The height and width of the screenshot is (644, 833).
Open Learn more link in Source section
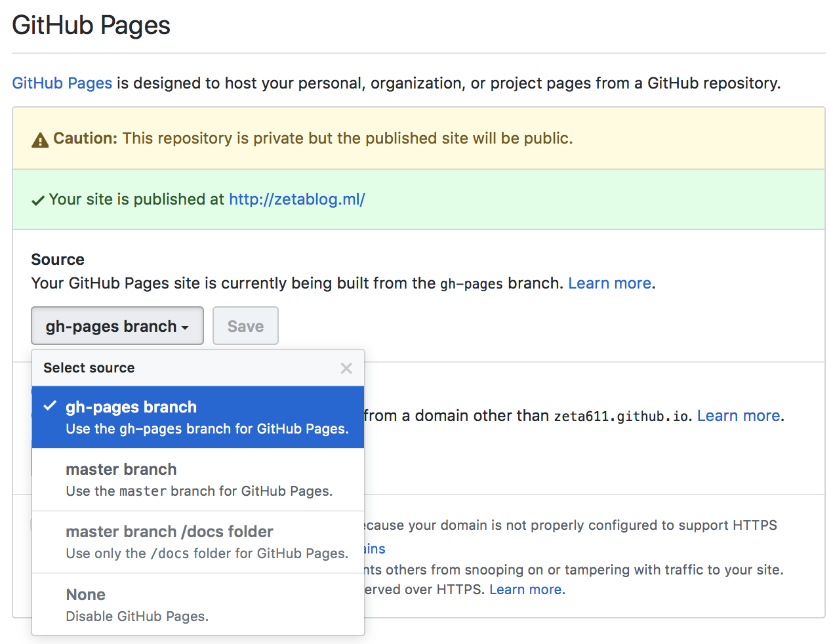tap(609, 283)
